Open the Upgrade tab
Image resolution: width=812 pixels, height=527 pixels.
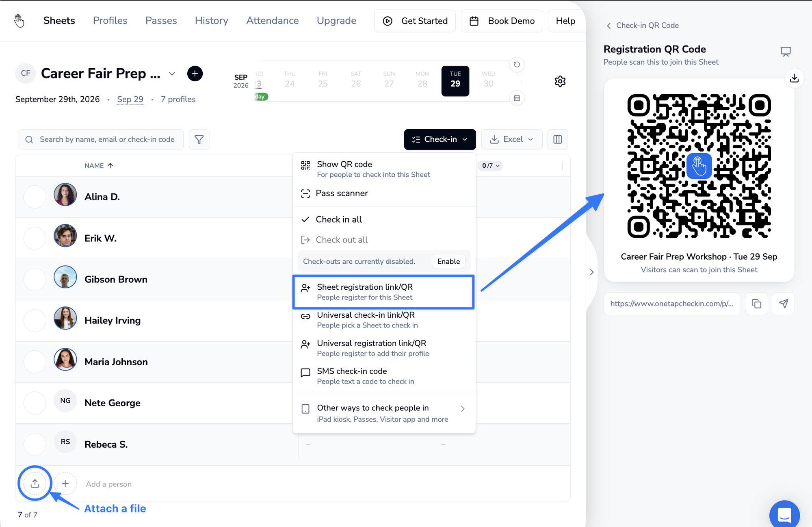pyautogui.click(x=337, y=21)
